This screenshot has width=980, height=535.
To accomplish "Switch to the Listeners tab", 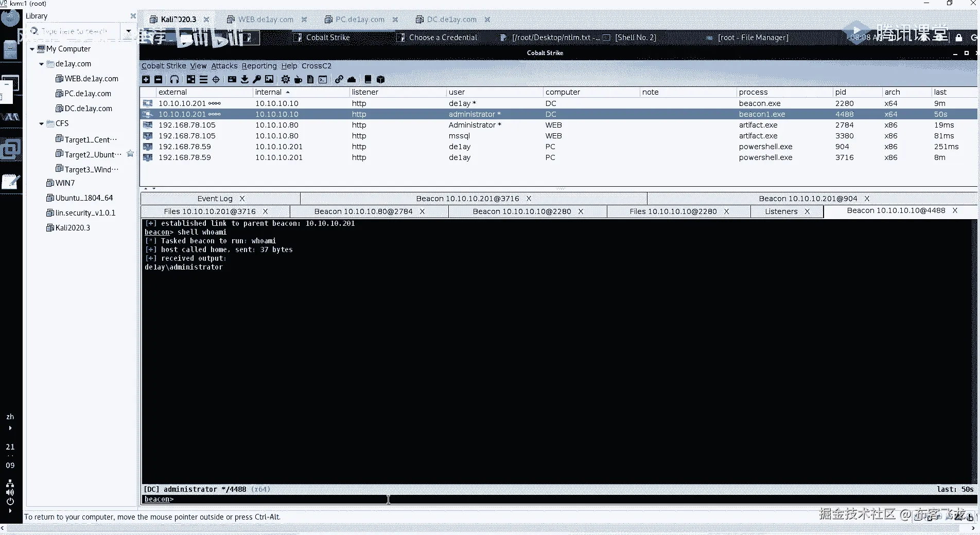I will (x=781, y=211).
